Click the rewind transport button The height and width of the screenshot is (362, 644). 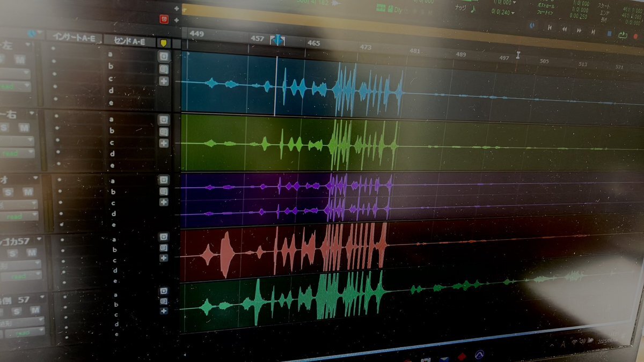tap(564, 29)
